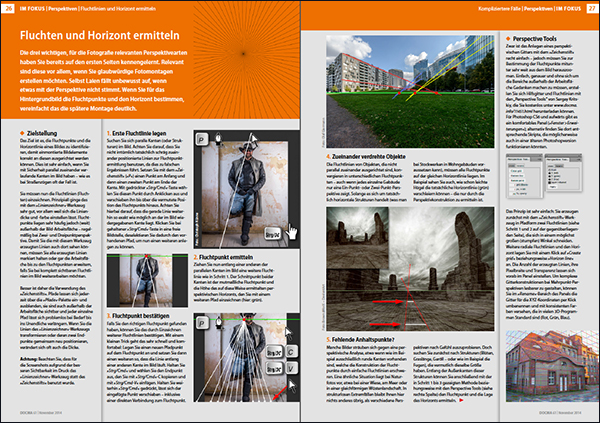This screenshot has width=600, height=423.
Task: Open the cowboy photo with fanned white lines
Action: tap(246, 357)
